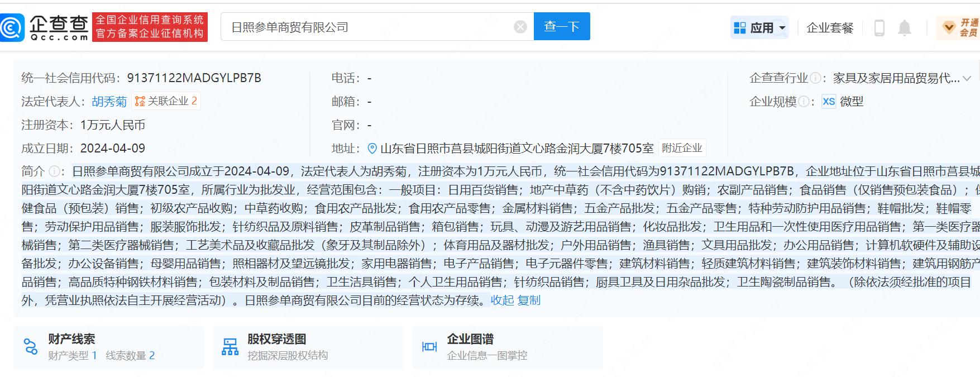Viewport: 980px width, 377px height.
Task: Clear the search box with the X icon
Action: [520, 27]
